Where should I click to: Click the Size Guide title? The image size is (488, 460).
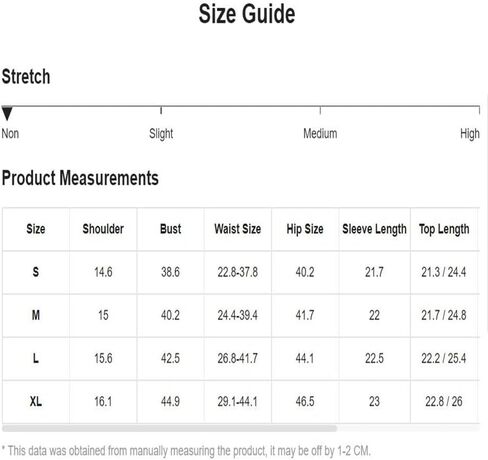[247, 14]
